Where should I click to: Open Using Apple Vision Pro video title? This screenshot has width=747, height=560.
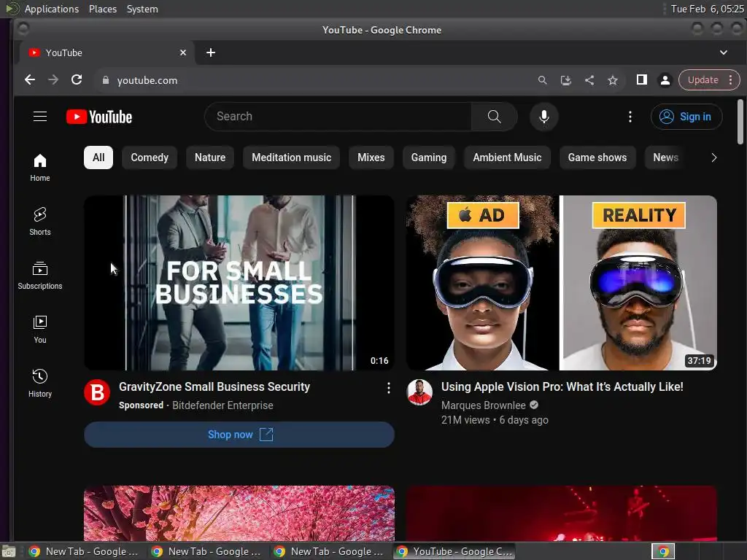coord(562,386)
